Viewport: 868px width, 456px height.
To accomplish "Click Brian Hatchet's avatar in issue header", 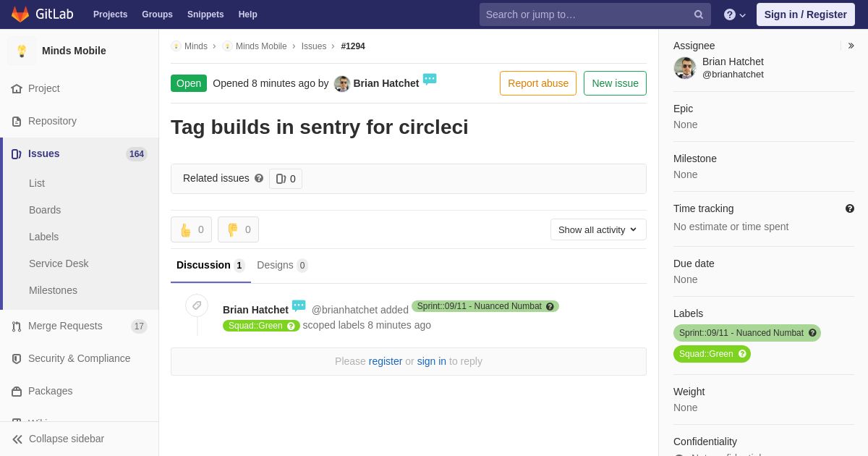I will (x=342, y=83).
